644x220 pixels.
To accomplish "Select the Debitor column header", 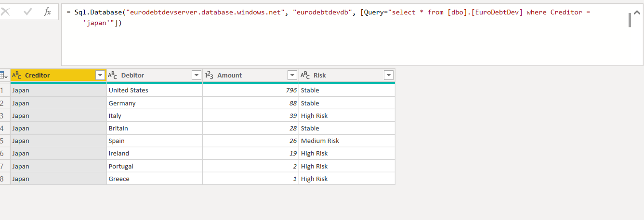I will [155, 75].
